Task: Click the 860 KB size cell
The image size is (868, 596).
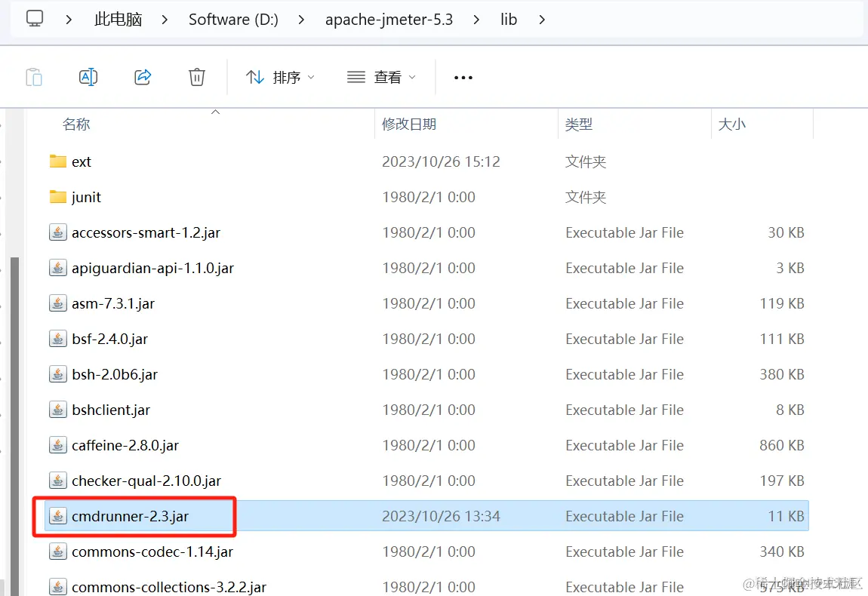Action: 782,445
